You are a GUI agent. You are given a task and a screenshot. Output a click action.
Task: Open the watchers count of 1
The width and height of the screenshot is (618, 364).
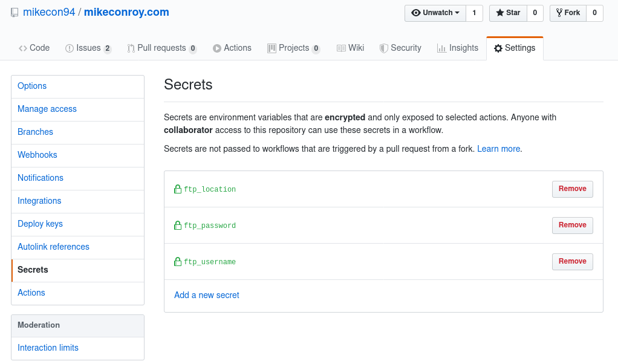click(x=474, y=13)
